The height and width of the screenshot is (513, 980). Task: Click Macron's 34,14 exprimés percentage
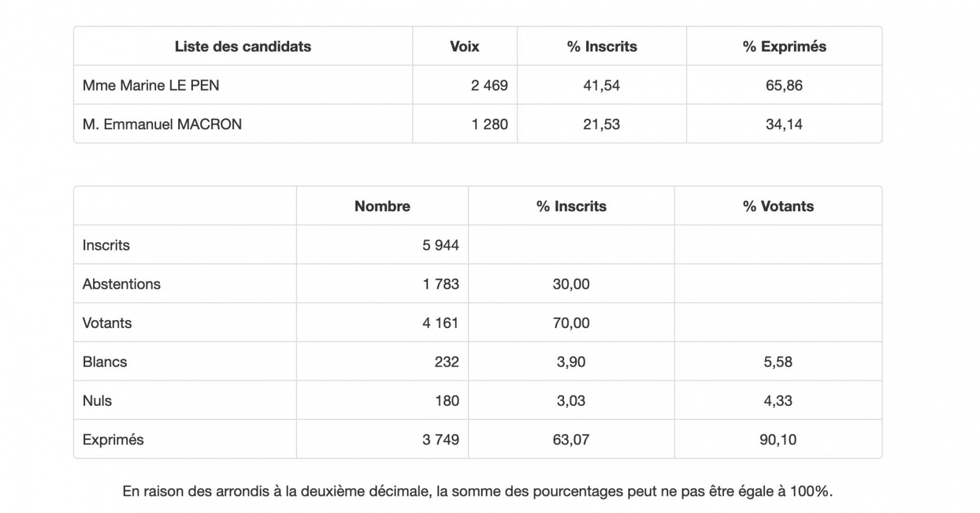click(784, 124)
